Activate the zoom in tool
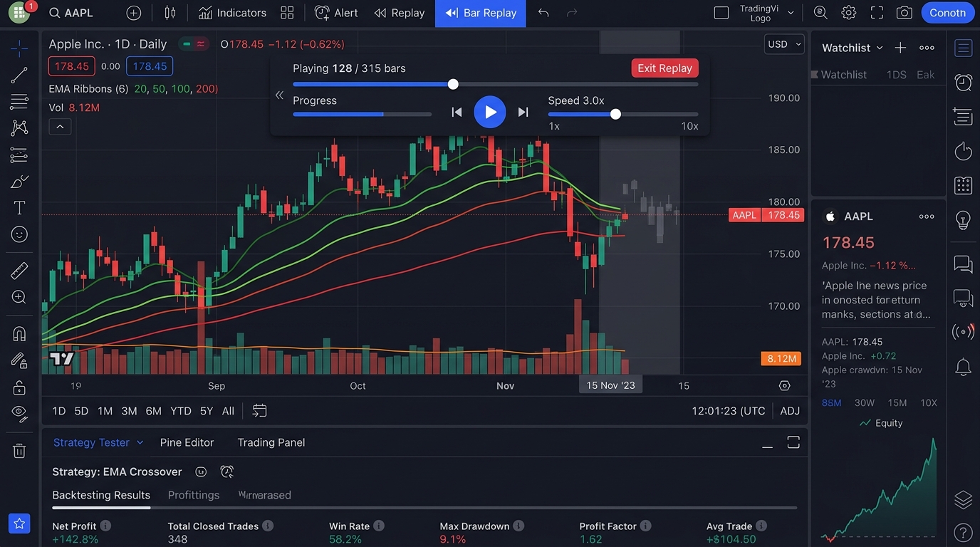Image resolution: width=980 pixels, height=547 pixels. coord(19,298)
